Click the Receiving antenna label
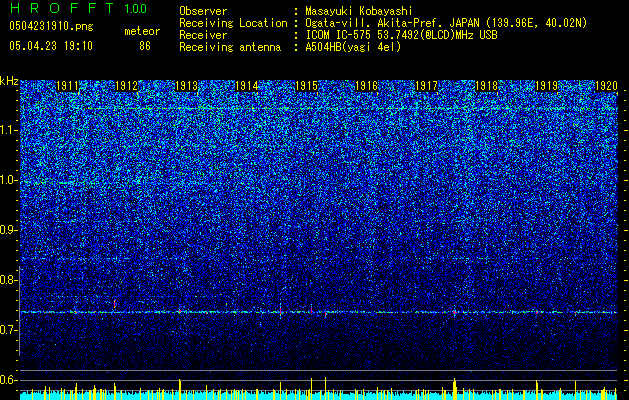 pos(230,47)
